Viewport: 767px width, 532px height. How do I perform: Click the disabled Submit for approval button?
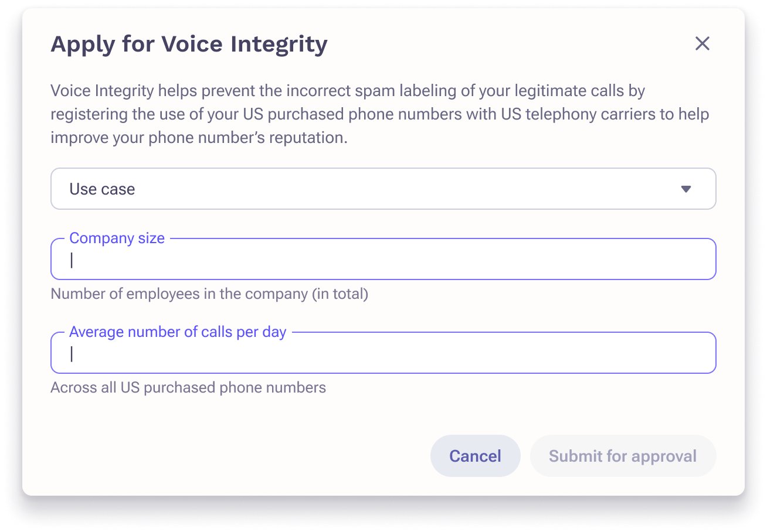pos(623,456)
